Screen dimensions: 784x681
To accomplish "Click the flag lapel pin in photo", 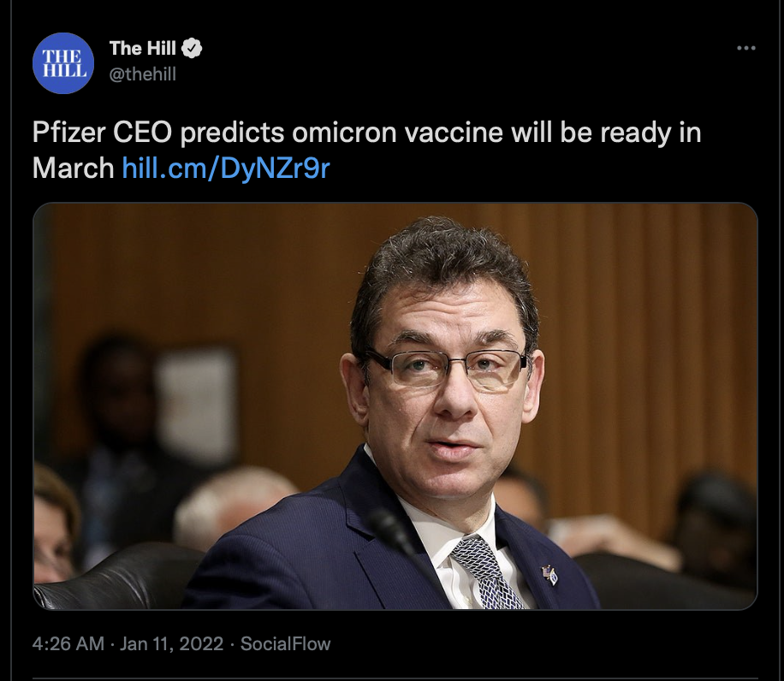I will click(x=550, y=575).
